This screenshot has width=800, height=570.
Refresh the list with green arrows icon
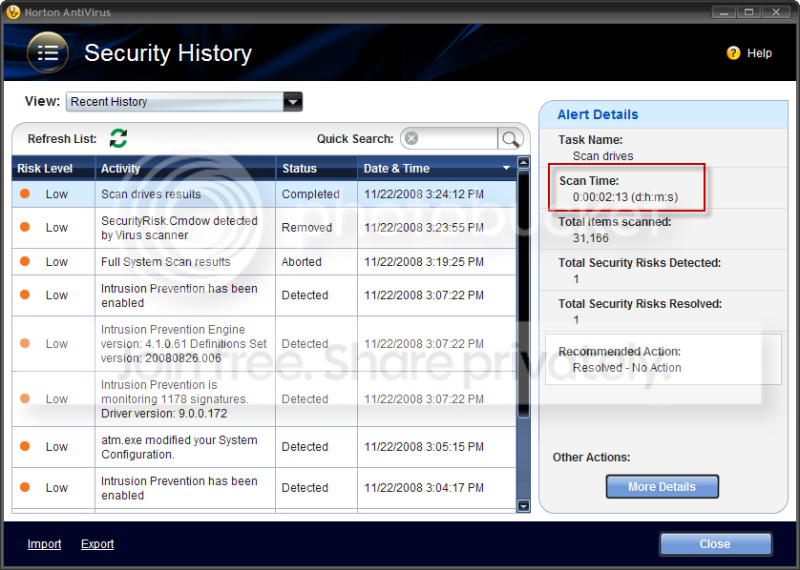pyautogui.click(x=118, y=138)
